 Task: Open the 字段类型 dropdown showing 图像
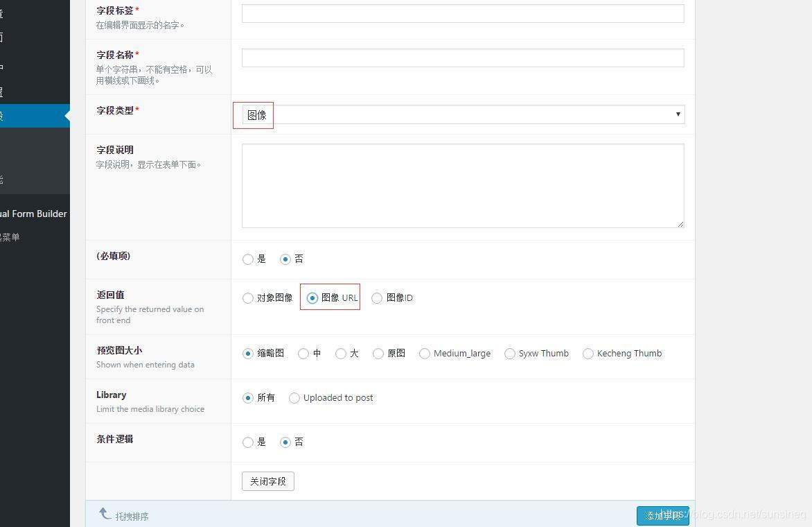[463, 114]
